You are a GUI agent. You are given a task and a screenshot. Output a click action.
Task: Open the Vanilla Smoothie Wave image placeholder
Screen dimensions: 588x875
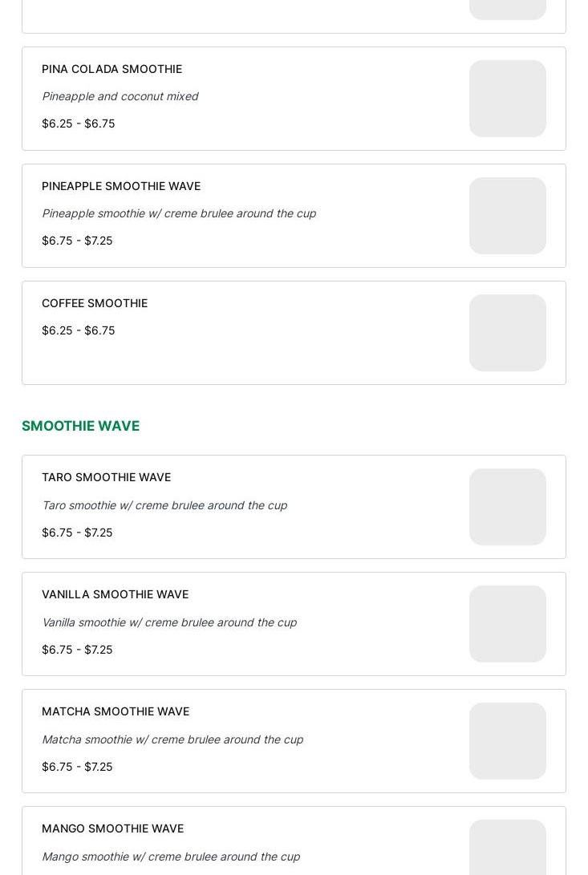tap(507, 624)
